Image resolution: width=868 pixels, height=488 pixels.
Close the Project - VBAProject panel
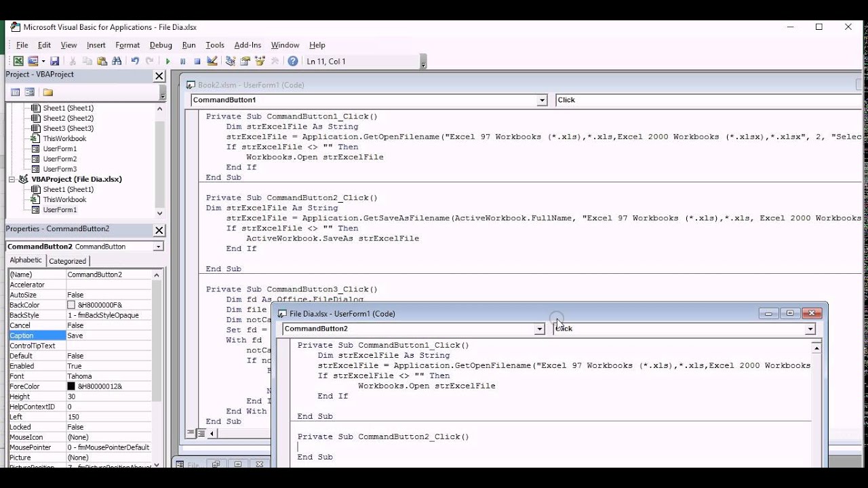[x=159, y=77]
